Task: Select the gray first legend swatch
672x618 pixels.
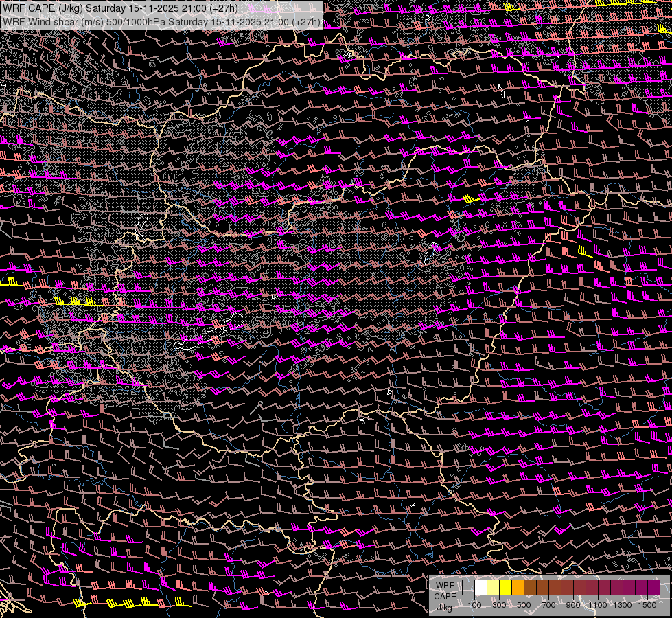Action: [x=468, y=587]
